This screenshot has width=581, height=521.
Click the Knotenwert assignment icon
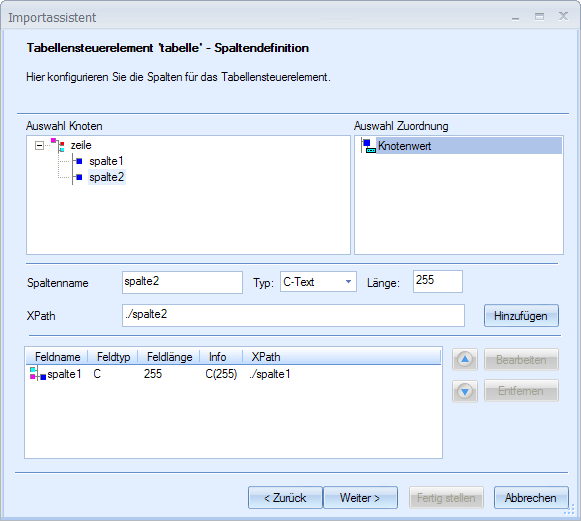pos(369,146)
